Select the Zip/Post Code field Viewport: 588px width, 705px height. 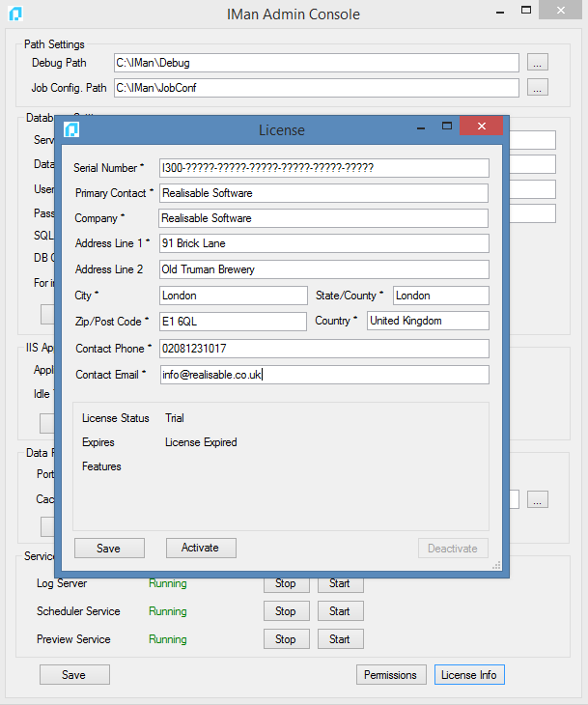coord(232,321)
